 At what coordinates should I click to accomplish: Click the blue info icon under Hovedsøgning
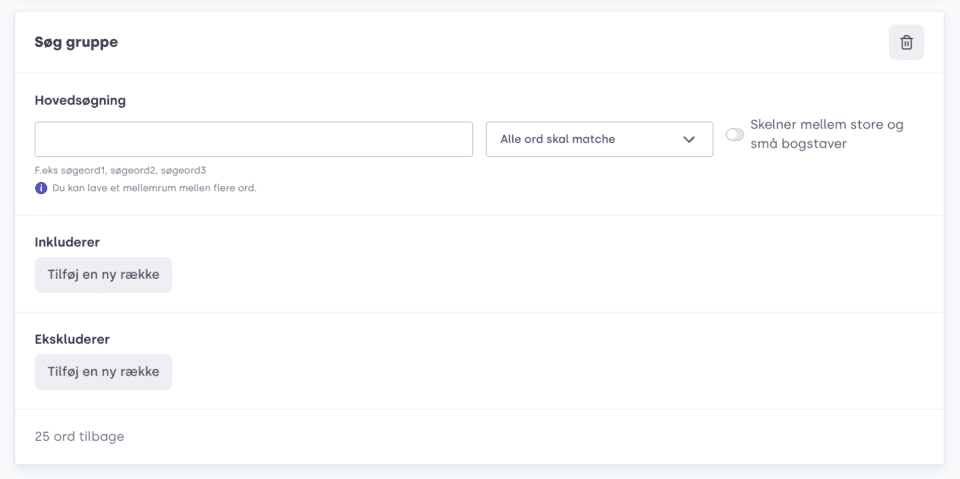coord(41,188)
